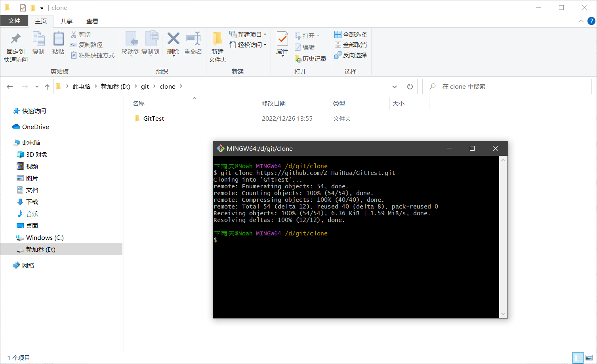Image resolution: width=597 pixels, height=364 pixels.
Task: Open the Copy to (复制到) menu
Action: [151, 44]
